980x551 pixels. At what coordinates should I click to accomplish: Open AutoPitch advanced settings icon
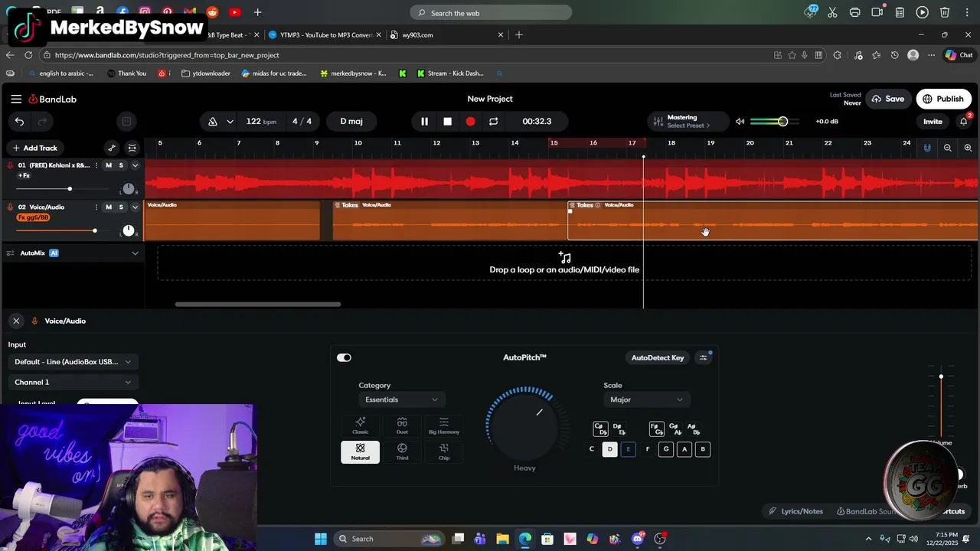point(703,357)
